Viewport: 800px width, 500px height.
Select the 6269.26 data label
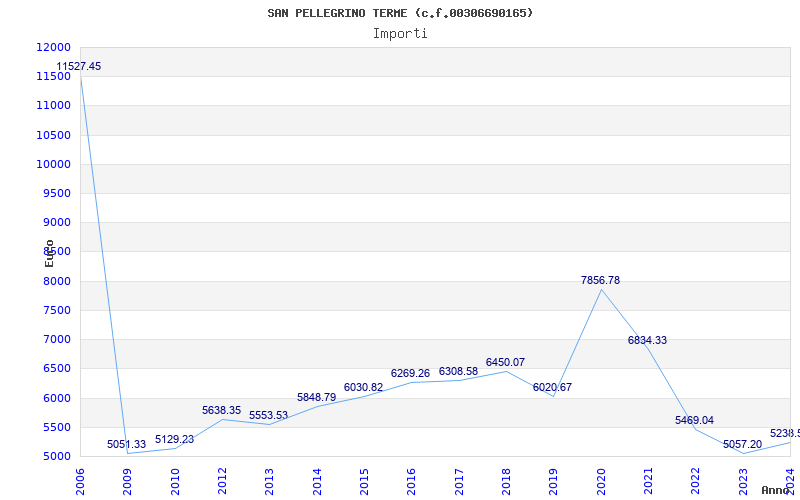[411, 373]
